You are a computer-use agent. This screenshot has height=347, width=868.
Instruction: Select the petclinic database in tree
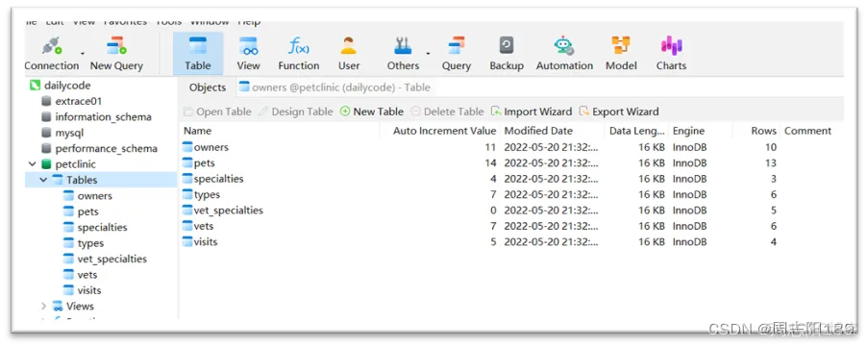click(x=68, y=164)
